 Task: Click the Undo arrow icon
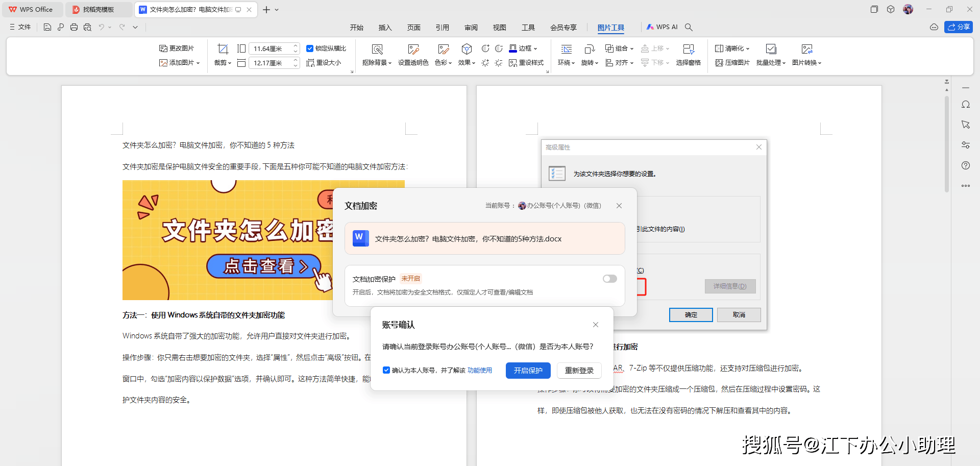coord(102,27)
